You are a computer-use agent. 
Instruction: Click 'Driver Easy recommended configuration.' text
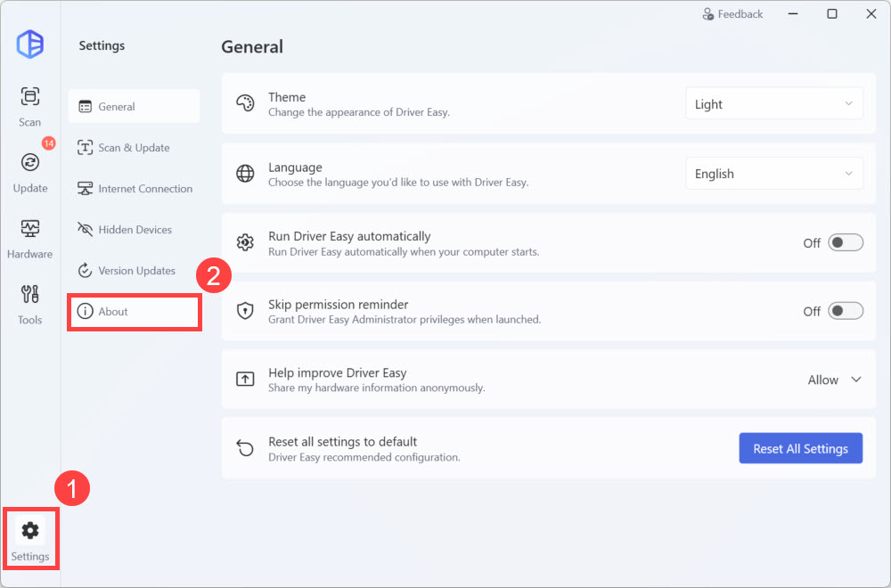click(364, 457)
